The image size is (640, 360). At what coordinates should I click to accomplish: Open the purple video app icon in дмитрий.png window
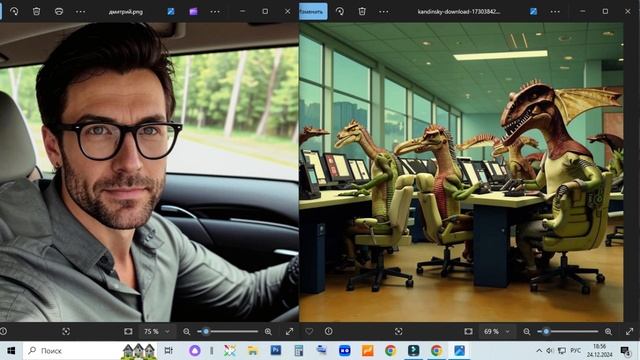[x=193, y=11]
